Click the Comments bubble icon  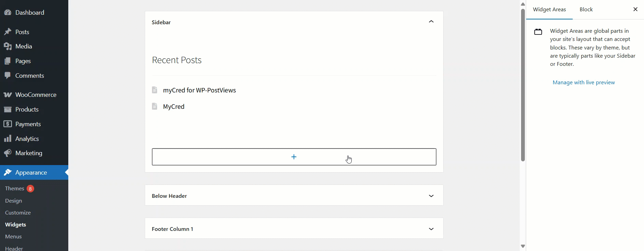8,76
